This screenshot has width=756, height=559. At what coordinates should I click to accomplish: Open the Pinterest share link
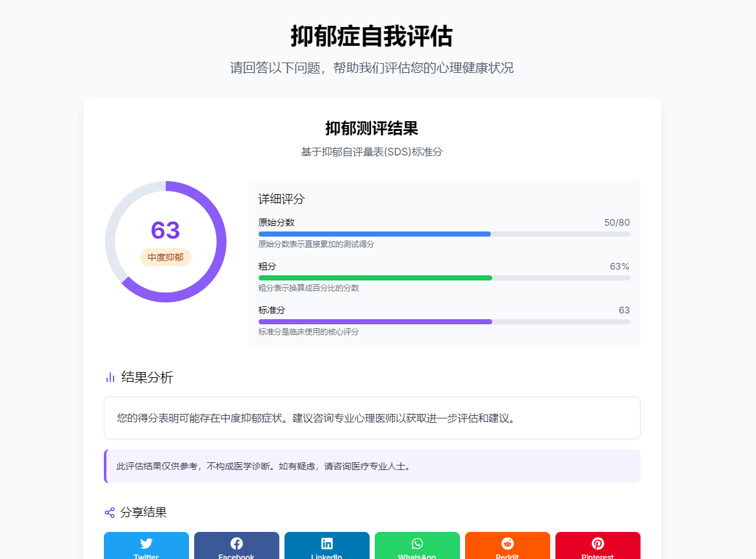[597, 548]
